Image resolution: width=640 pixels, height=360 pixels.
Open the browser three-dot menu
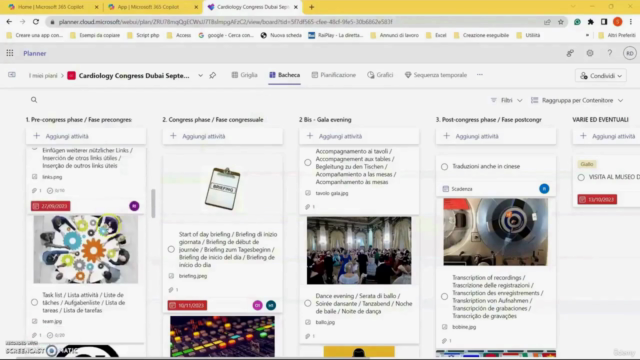(x=631, y=22)
